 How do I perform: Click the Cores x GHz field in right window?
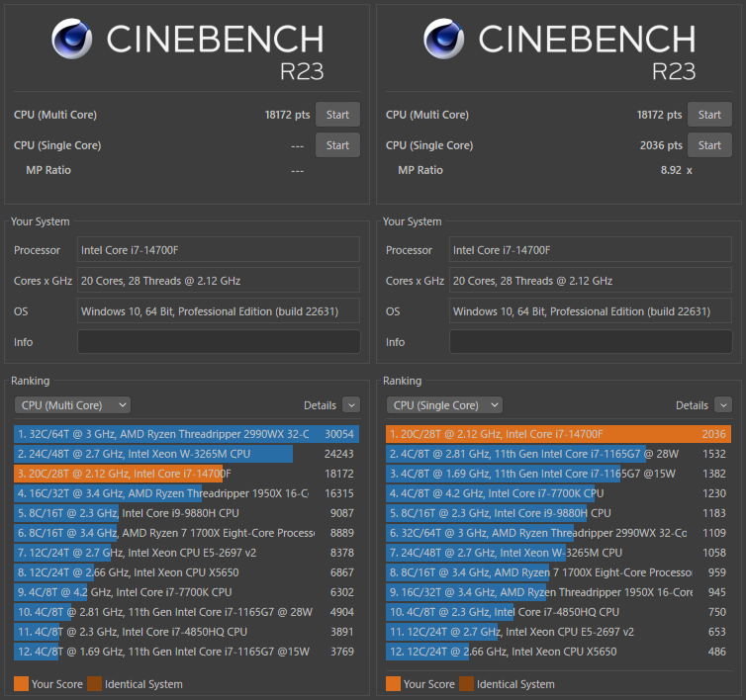591,281
